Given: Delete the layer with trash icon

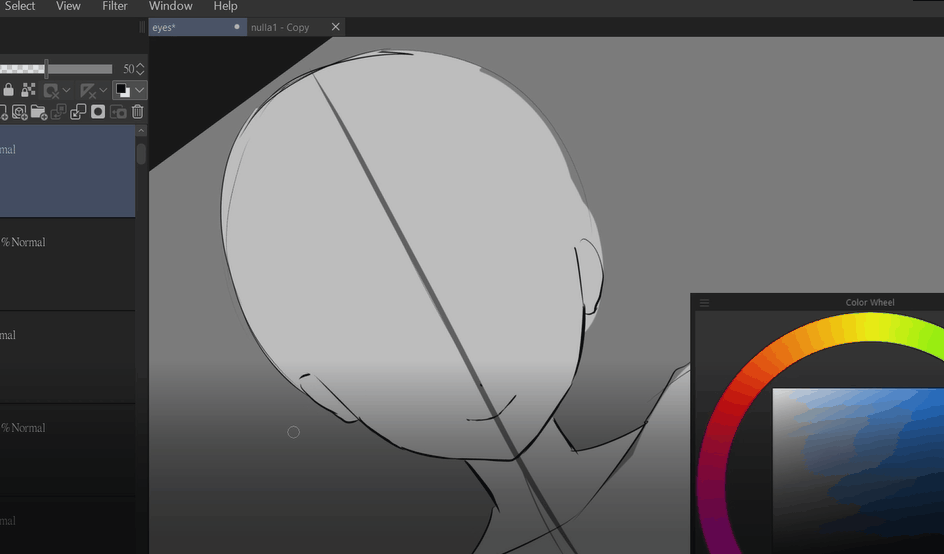Looking at the screenshot, I should (x=137, y=111).
